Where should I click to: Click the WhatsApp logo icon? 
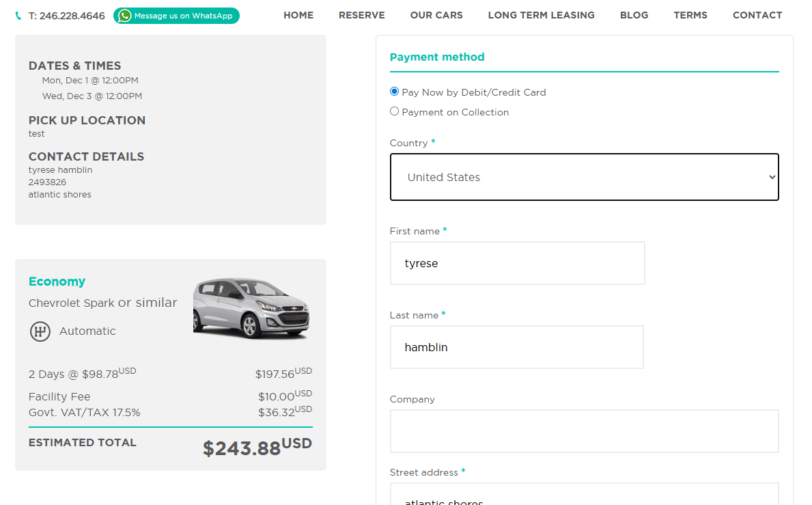point(124,16)
